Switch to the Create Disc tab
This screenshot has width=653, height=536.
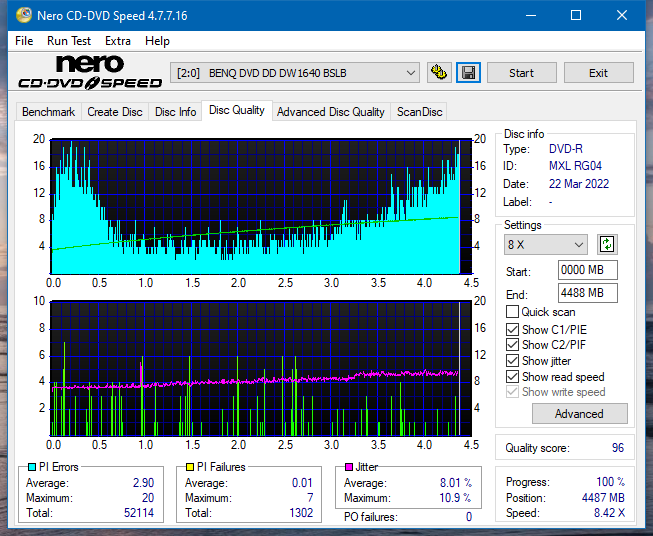pos(115,112)
